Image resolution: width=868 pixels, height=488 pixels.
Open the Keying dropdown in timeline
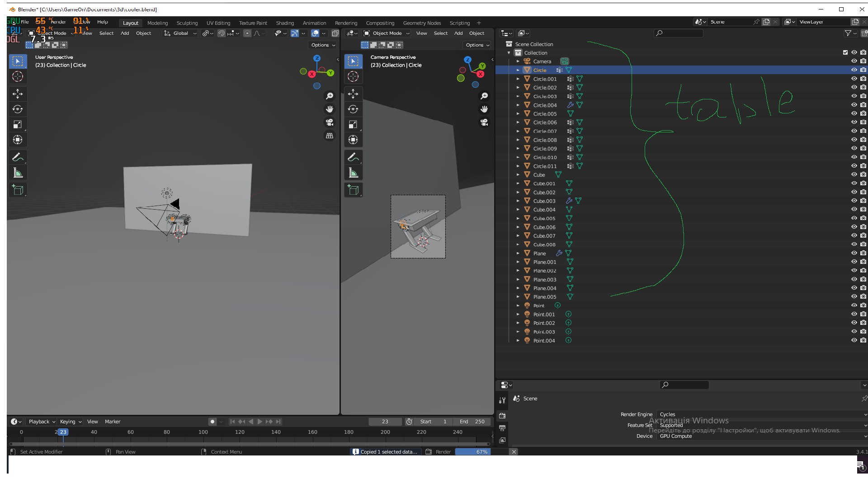click(71, 422)
